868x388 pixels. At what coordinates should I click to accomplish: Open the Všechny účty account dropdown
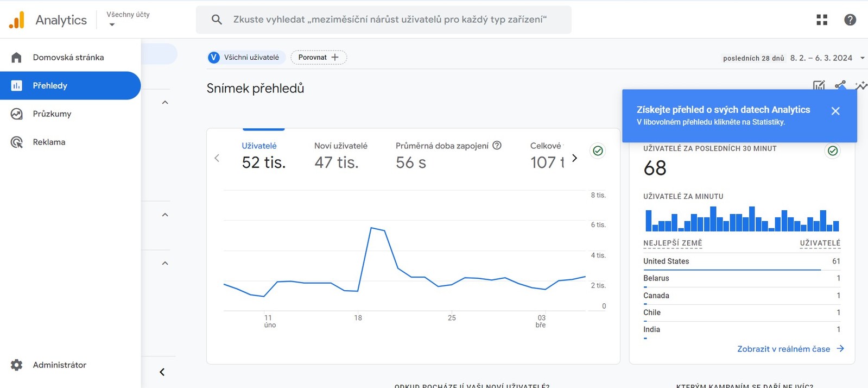pos(128,20)
